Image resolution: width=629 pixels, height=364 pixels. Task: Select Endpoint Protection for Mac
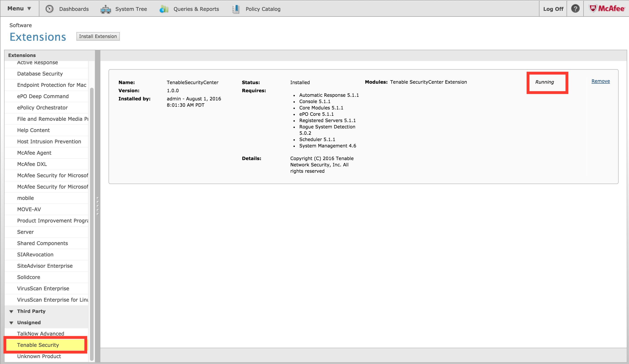pyautogui.click(x=46, y=85)
